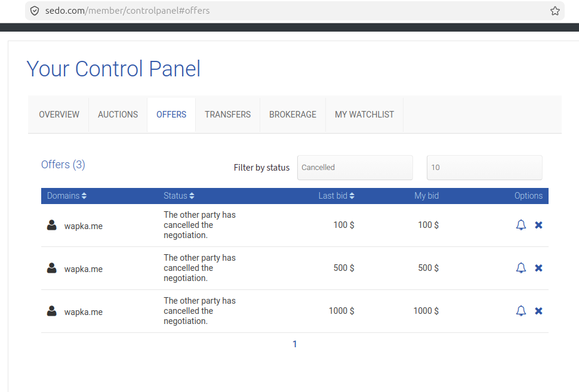Go to page 1 of the offers
The width and height of the screenshot is (579, 392).
295,344
